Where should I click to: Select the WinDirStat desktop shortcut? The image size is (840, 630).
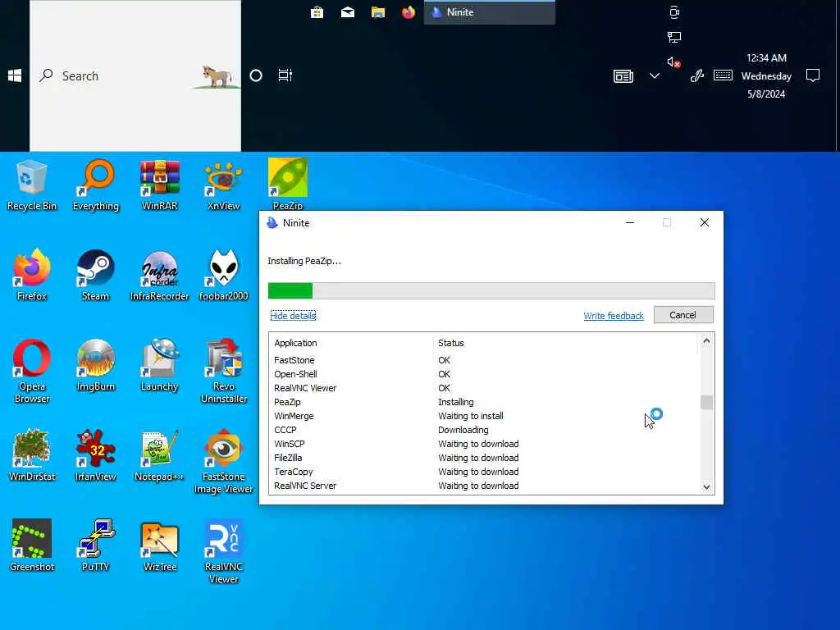32,455
